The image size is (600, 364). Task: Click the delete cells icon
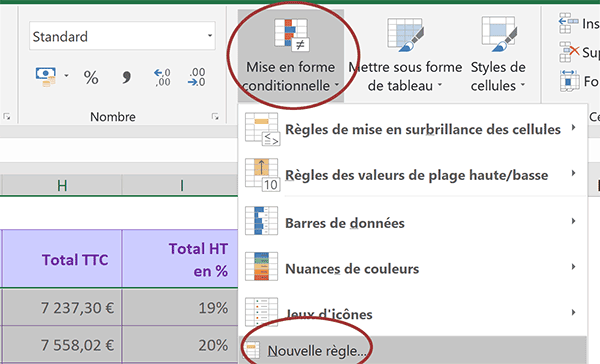pos(569,52)
